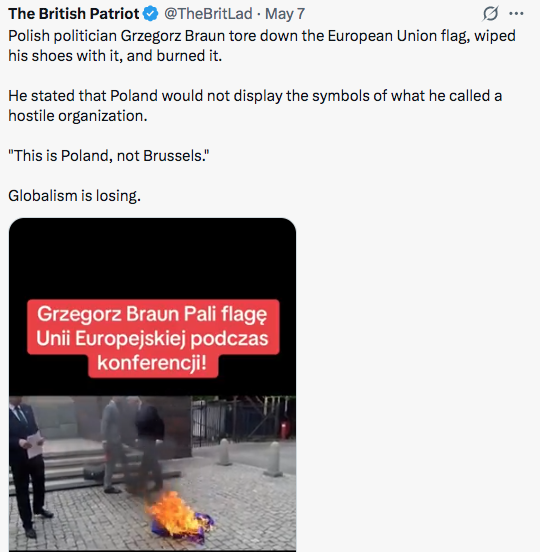Viewport: 540px width, 552px height.
Task: Click the 'This is Poland, not Brussels.' quote
Action: pyautogui.click(x=109, y=156)
